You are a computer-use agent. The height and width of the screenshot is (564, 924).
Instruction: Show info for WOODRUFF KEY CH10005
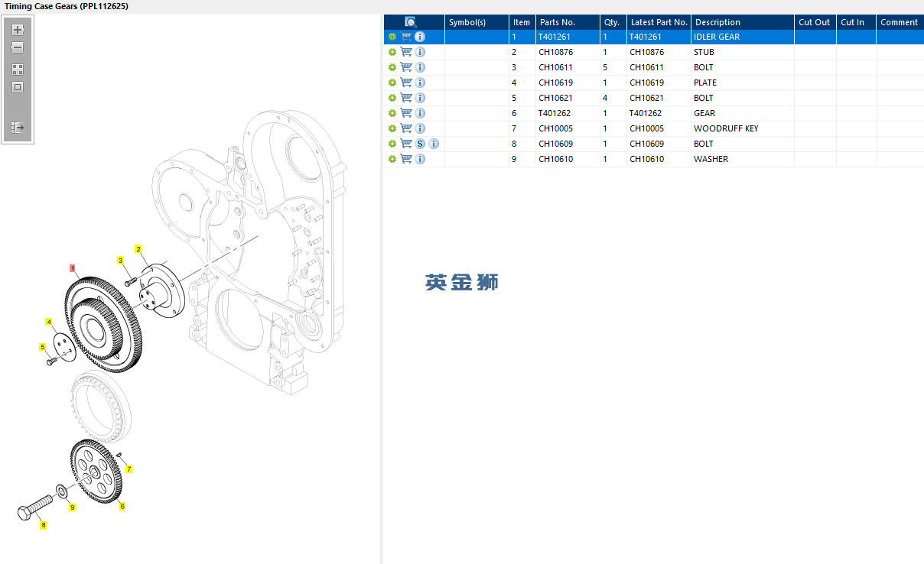[420, 128]
